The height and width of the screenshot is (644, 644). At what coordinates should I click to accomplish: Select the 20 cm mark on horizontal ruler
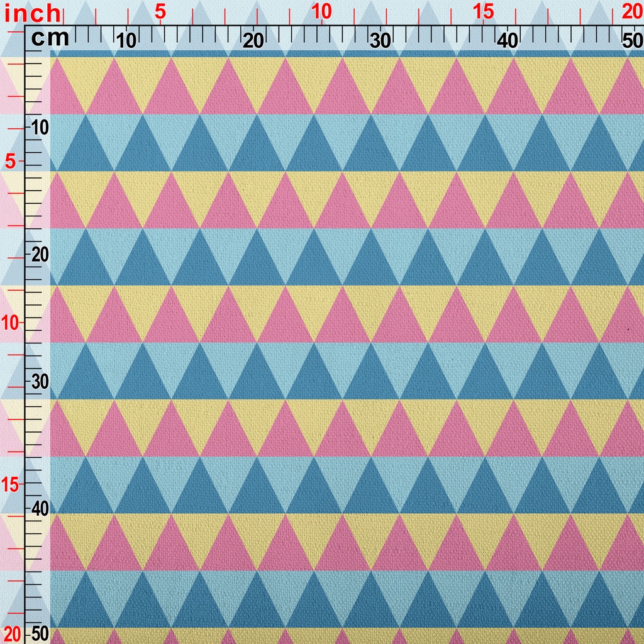tap(253, 41)
